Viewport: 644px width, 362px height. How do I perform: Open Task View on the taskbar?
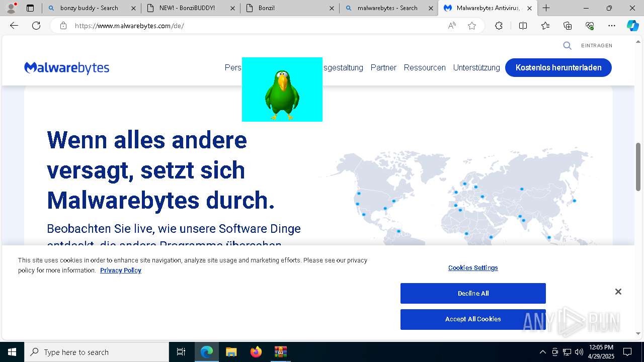pyautogui.click(x=181, y=352)
